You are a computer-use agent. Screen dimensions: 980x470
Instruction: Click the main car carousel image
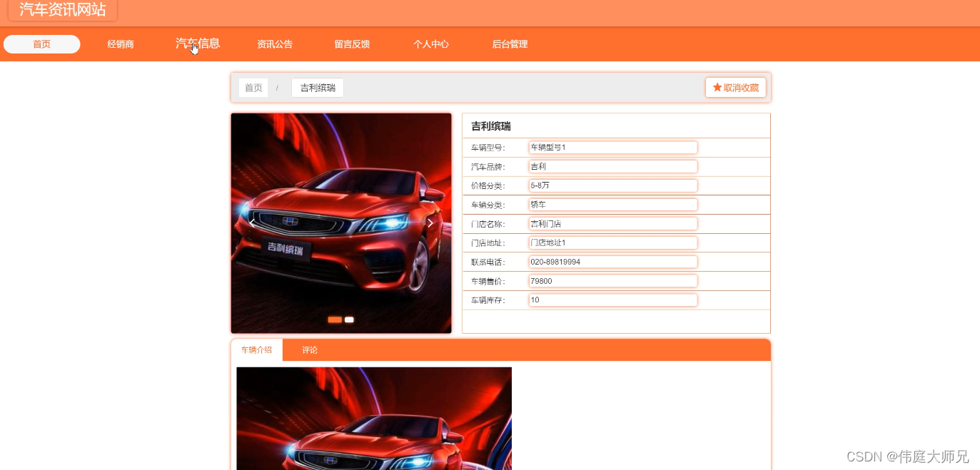point(340,223)
